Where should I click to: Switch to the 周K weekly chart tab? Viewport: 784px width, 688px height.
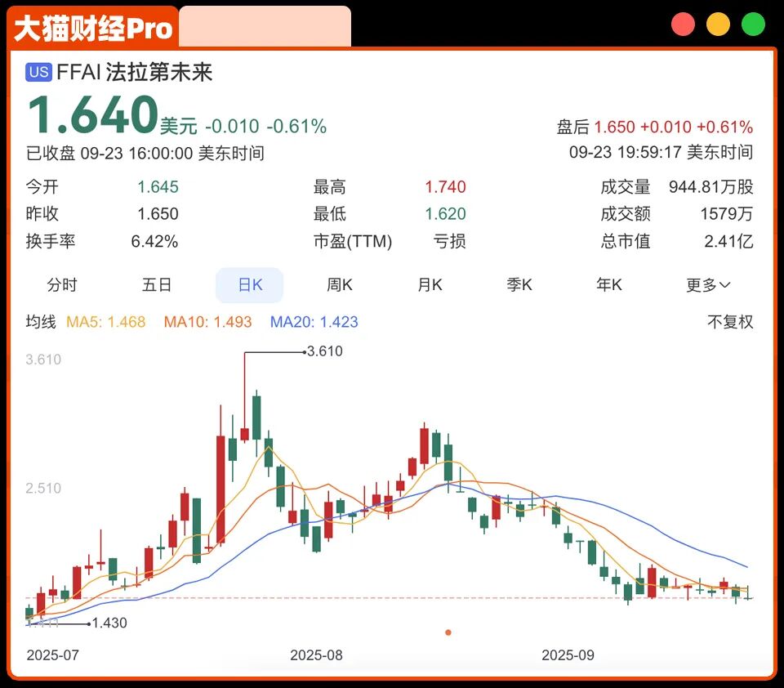point(339,284)
